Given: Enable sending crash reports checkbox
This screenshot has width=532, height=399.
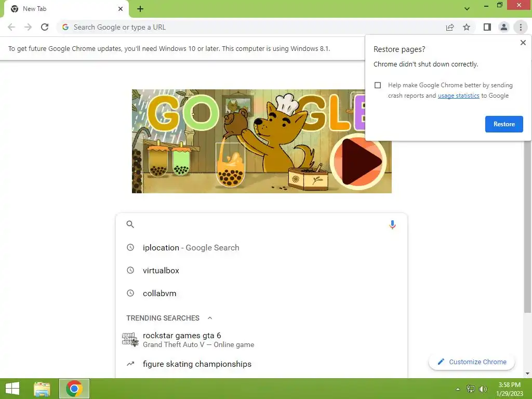Looking at the screenshot, I should pyautogui.click(x=378, y=85).
